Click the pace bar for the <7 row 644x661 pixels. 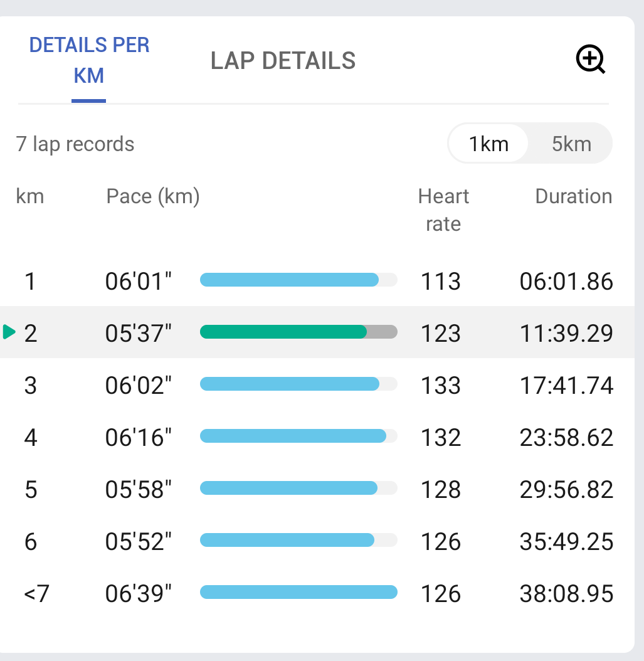298,592
